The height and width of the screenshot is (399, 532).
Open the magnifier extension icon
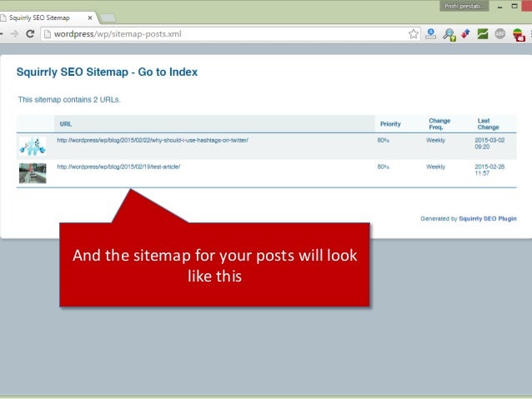click(449, 35)
